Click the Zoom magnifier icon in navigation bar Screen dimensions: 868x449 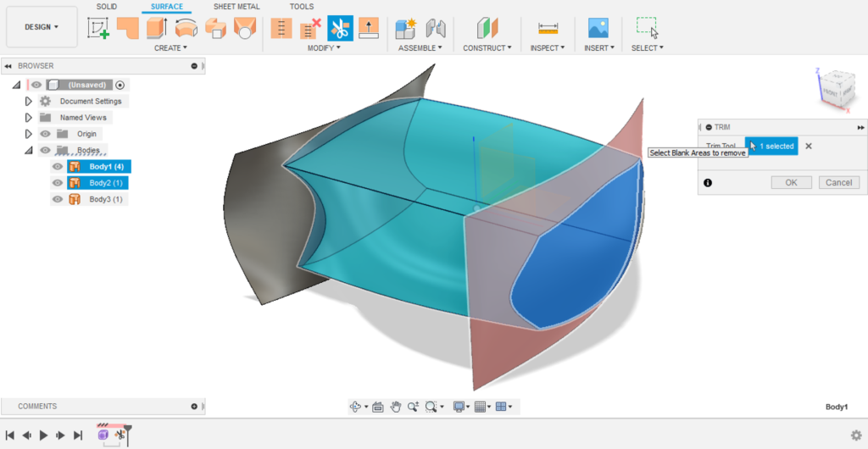pyautogui.click(x=413, y=407)
